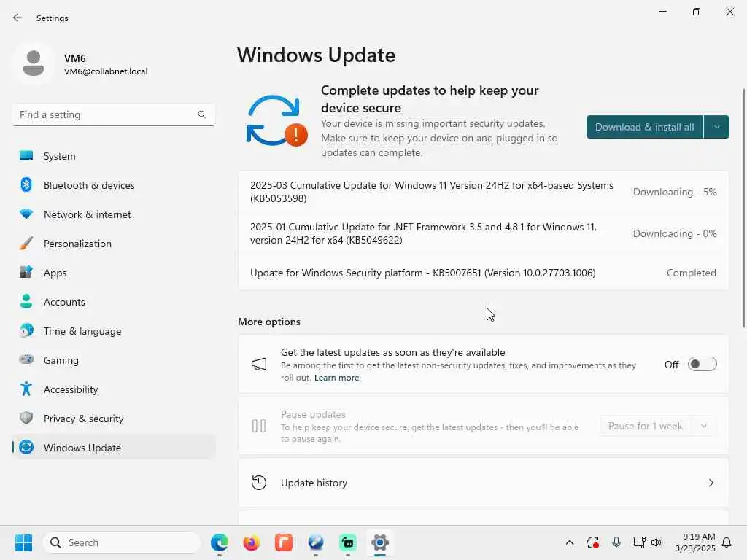The width and height of the screenshot is (747, 560).
Task: Click the volume speaker tray icon
Action: click(x=657, y=542)
